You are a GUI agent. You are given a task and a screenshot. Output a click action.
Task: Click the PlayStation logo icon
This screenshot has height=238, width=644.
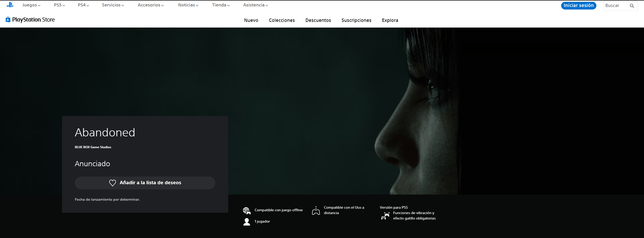pos(10,5)
